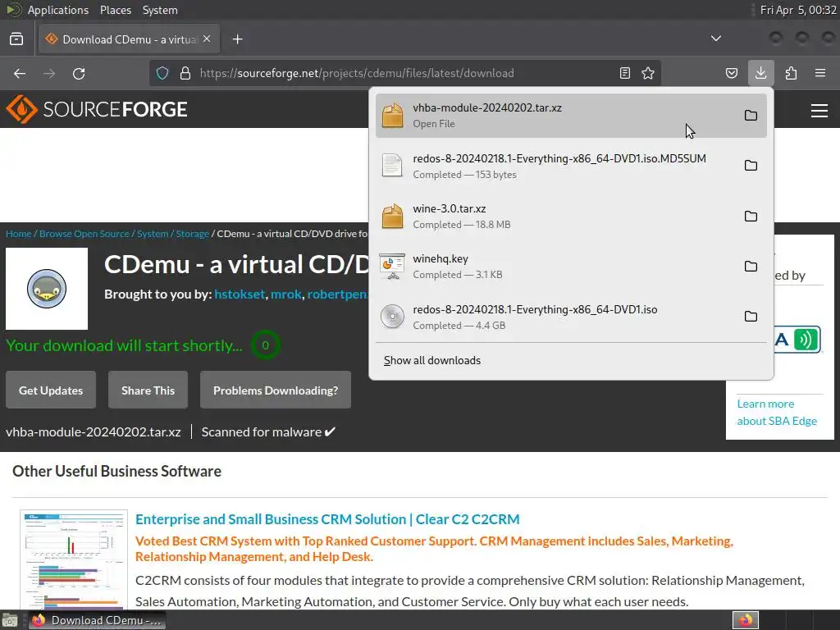840x630 pixels.
Task: Click the show desktop icon in bottom panel
Action: point(10,620)
